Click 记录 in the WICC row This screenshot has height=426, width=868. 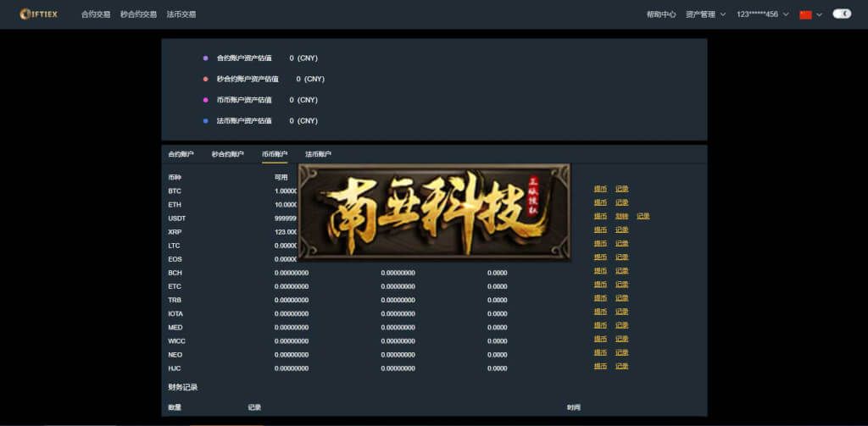tap(621, 339)
